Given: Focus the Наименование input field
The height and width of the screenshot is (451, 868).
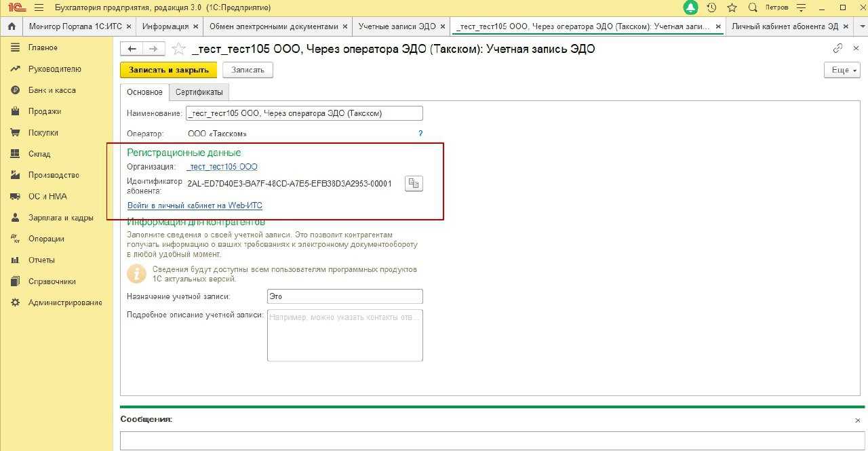Looking at the screenshot, I should (x=304, y=113).
